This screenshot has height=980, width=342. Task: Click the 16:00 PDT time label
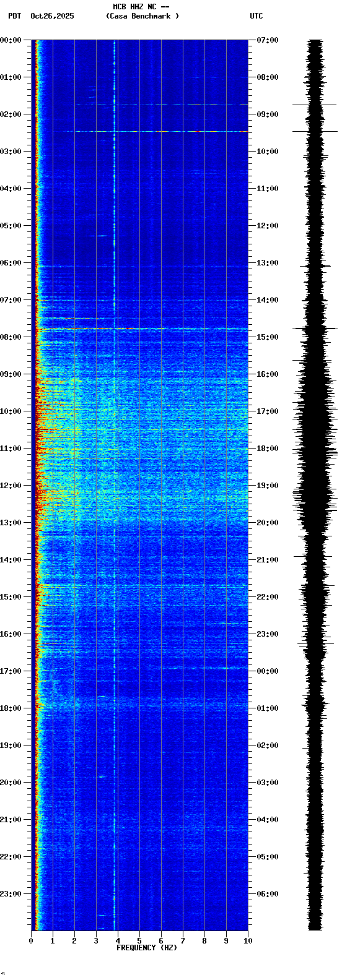[11, 634]
